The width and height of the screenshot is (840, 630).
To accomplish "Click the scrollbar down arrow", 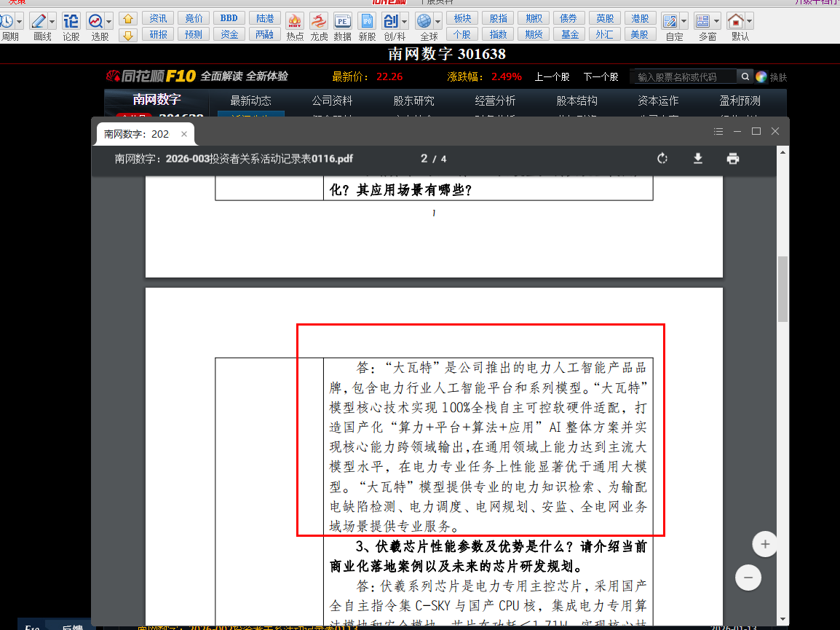I will [x=782, y=619].
